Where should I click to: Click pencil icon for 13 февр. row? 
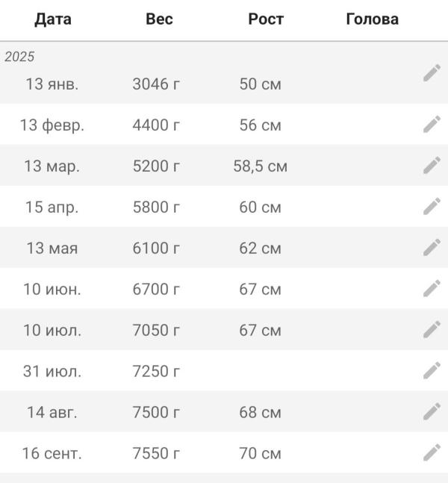tap(432, 125)
